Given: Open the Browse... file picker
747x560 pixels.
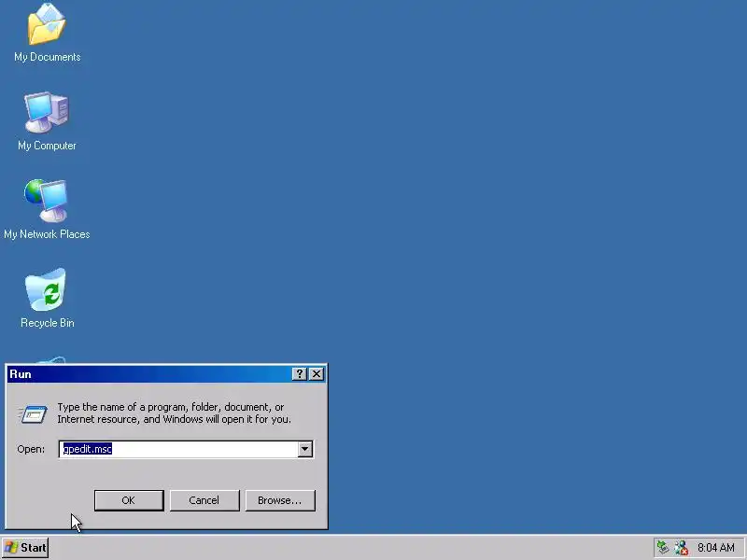Looking at the screenshot, I should [x=280, y=500].
